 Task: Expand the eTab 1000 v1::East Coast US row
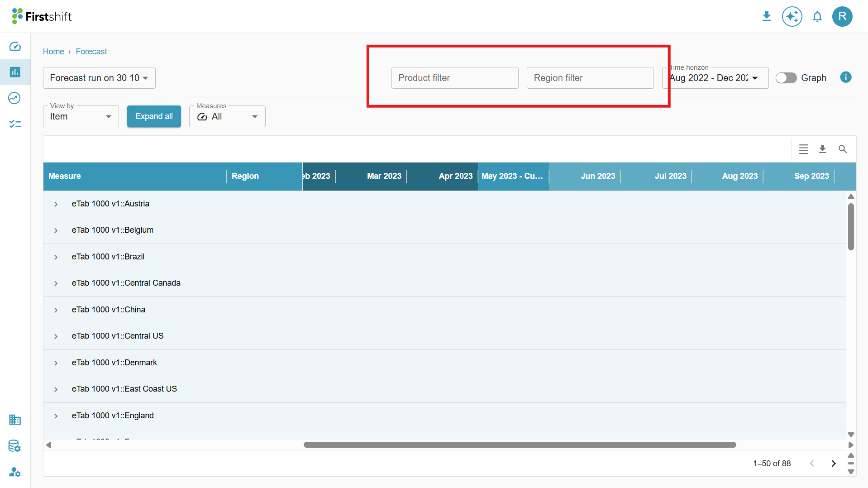pyautogui.click(x=56, y=389)
